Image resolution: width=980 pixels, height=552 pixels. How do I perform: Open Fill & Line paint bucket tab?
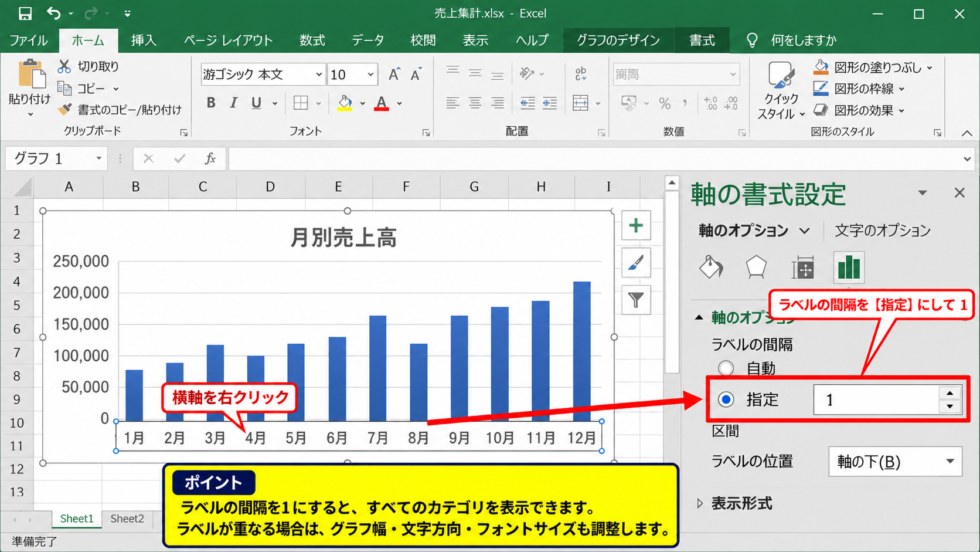pyautogui.click(x=711, y=267)
